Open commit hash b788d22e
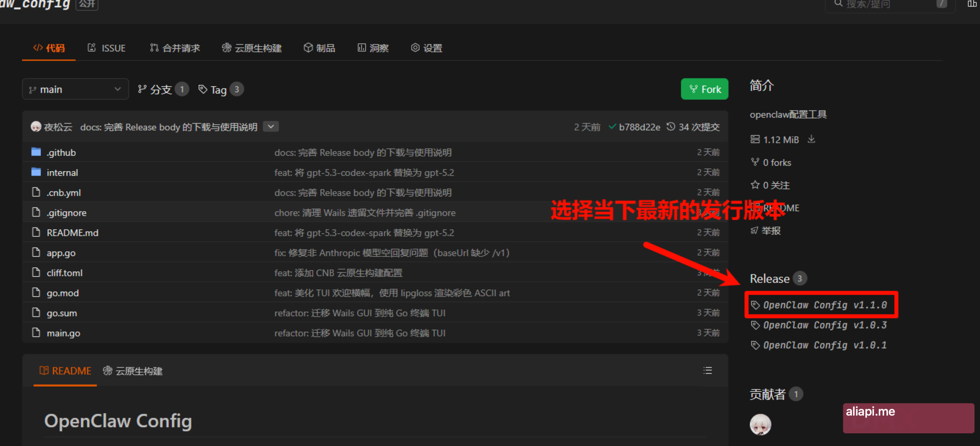This screenshot has height=446, width=980. click(640, 127)
